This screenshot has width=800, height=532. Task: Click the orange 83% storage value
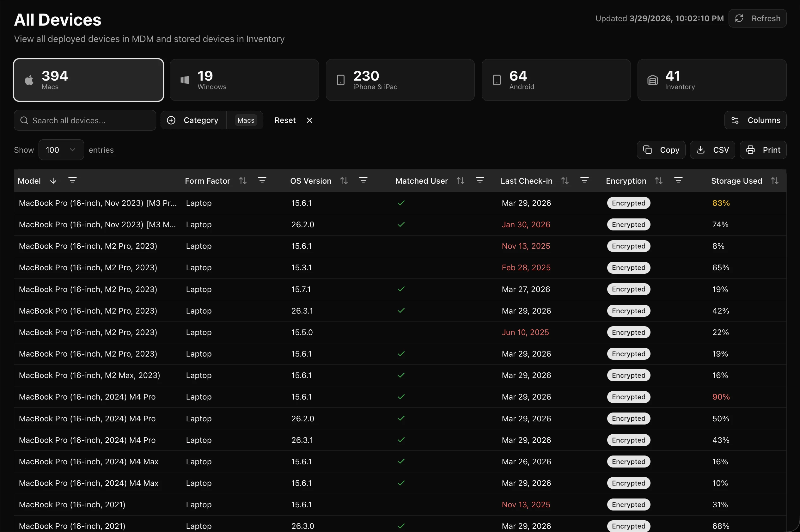click(721, 203)
